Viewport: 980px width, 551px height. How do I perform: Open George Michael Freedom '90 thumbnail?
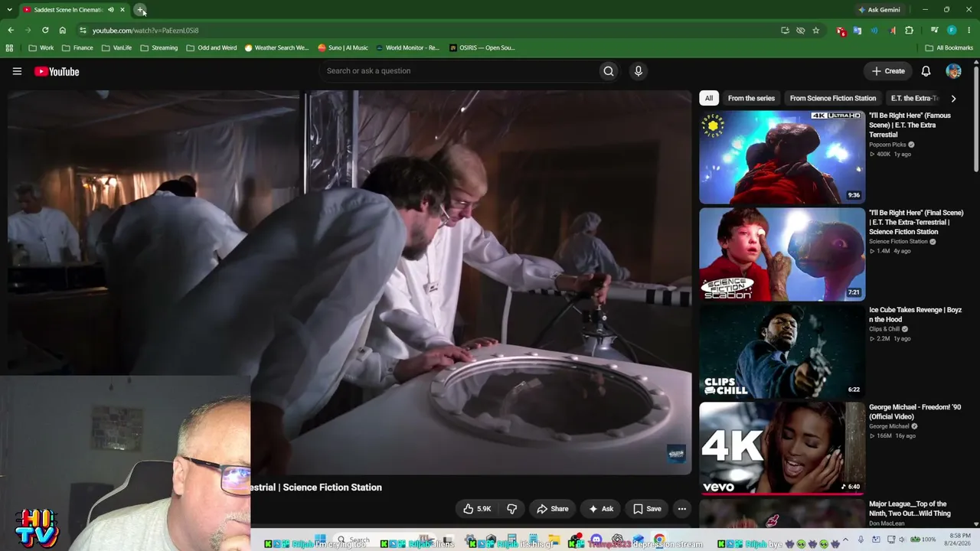click(782, 448)
